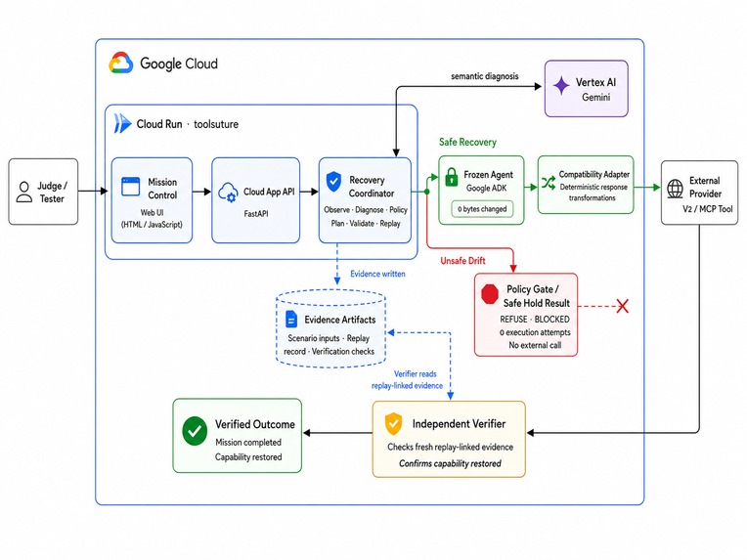Click 'Capability restored' under Verified Outcome
The image size is (747, 560).
pos(248,457)
